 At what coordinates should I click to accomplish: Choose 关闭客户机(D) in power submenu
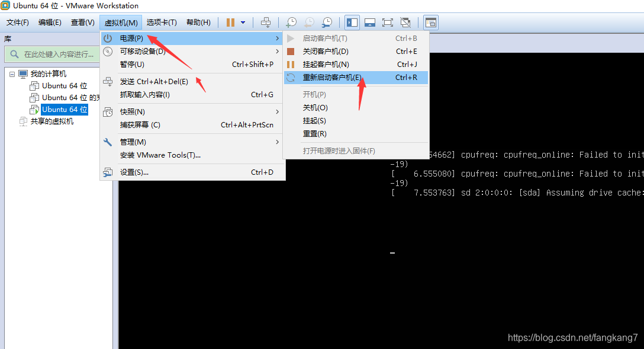[x=356, y=52]
